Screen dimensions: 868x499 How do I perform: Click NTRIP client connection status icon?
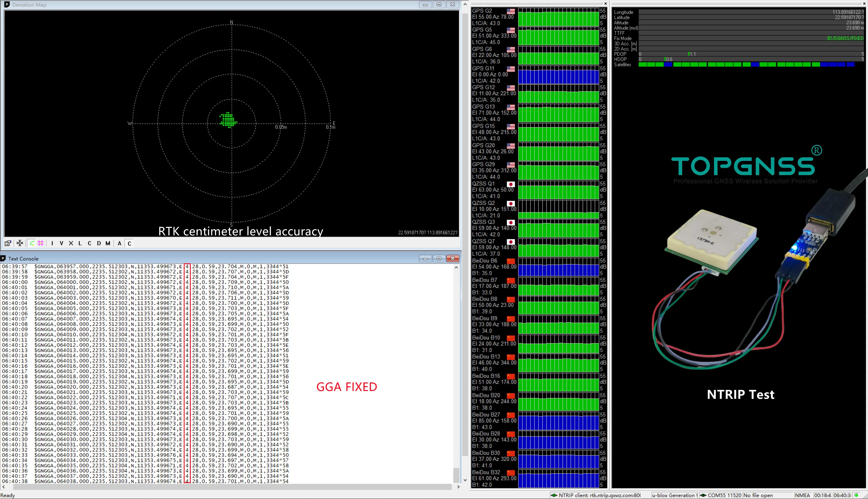pyautogui.click(x=554, y=495)
